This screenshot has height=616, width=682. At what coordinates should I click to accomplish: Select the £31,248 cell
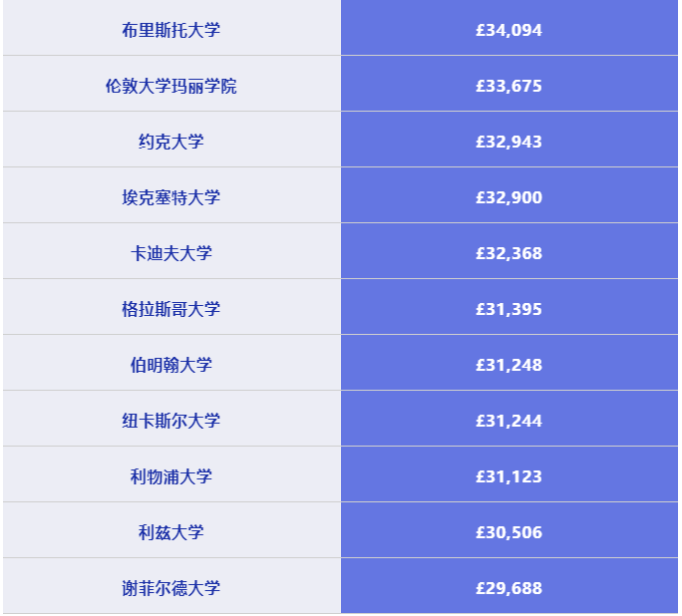click(509, 365)
